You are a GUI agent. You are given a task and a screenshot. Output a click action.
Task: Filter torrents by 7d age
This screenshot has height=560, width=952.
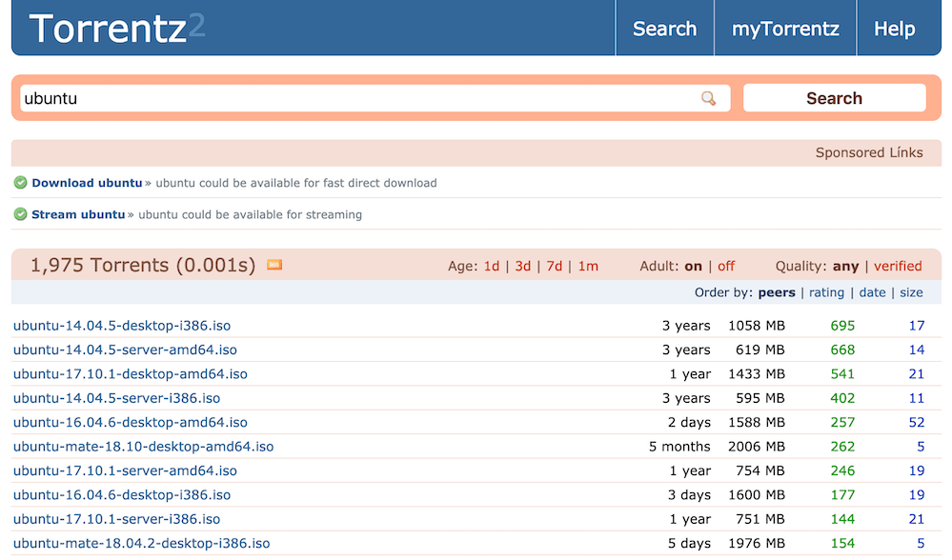[554, 267]
